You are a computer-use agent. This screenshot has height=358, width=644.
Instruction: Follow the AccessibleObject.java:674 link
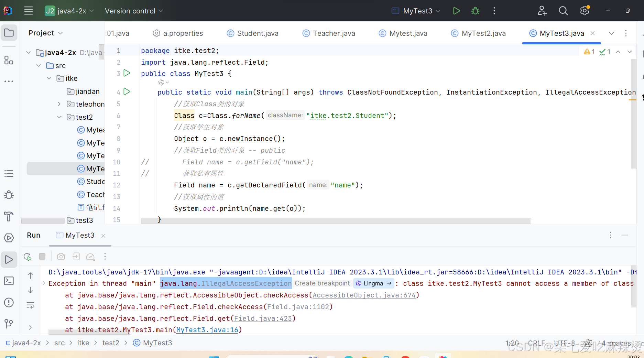[x=364, y=295]
